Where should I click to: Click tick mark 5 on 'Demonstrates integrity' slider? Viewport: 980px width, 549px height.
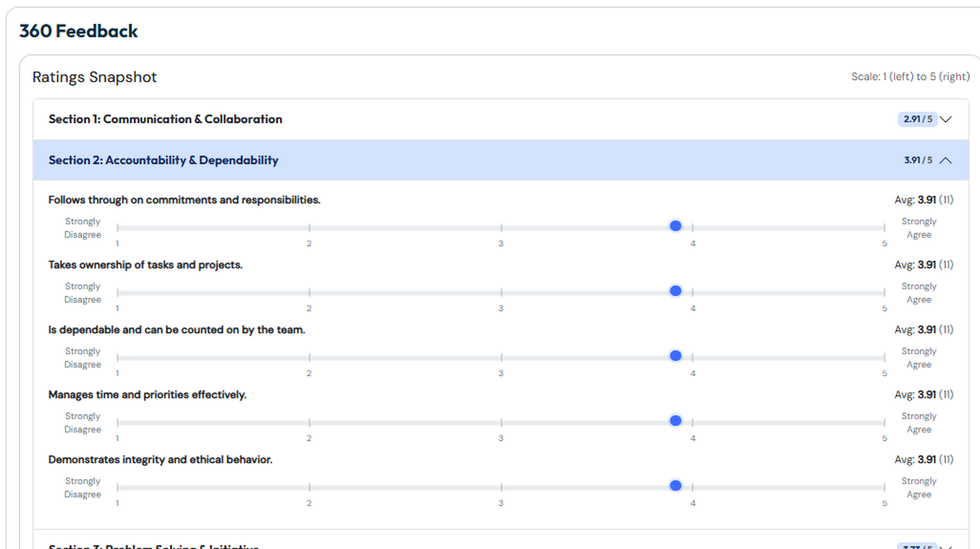tap(885, 487)
